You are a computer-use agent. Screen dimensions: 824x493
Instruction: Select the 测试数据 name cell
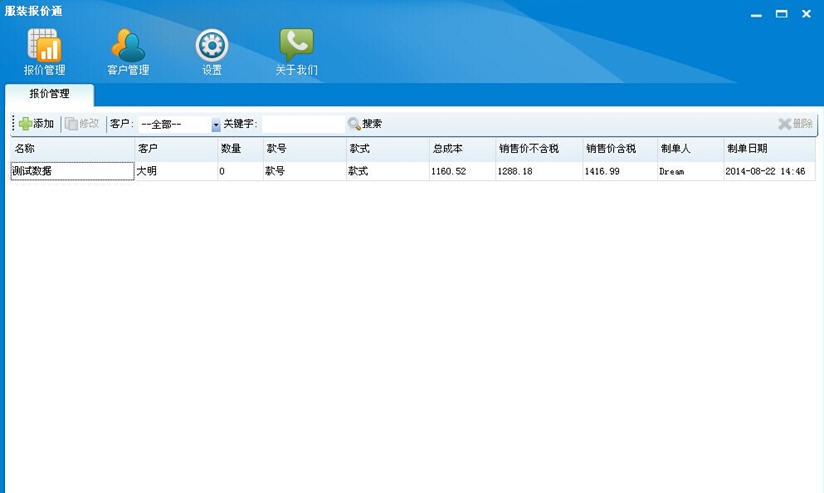point(73,171)
